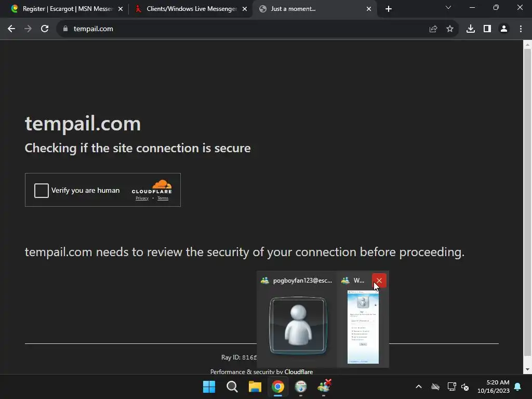Go back to the previous page
Viewport: 532px width, 399px height.
[11, 29]
